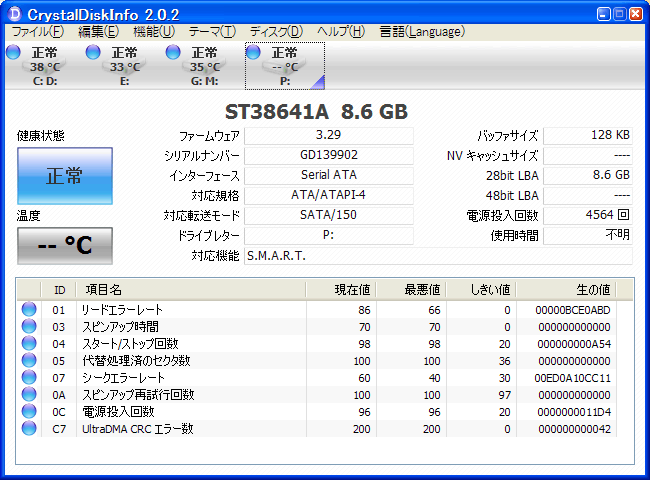Click the status orb for row 01

pos(29,309)
